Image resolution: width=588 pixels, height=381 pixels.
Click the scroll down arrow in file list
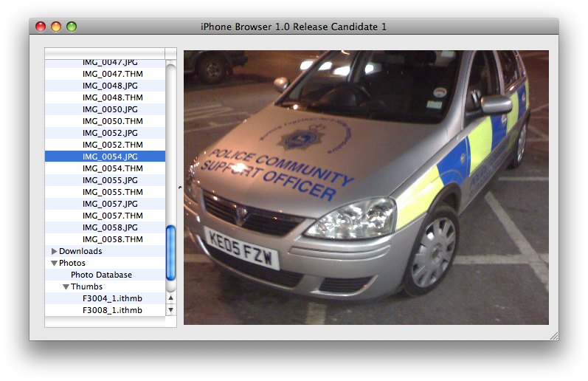171,310
